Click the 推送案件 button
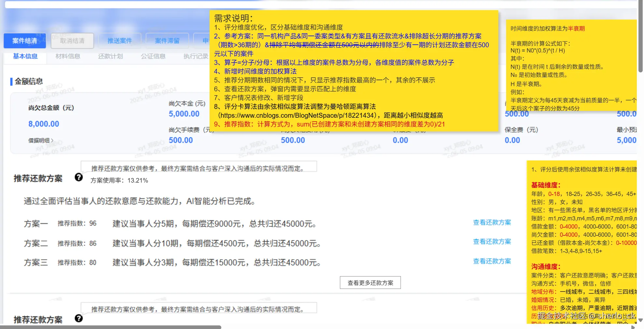This screenshot has width=644, height=329. [120, 41]
